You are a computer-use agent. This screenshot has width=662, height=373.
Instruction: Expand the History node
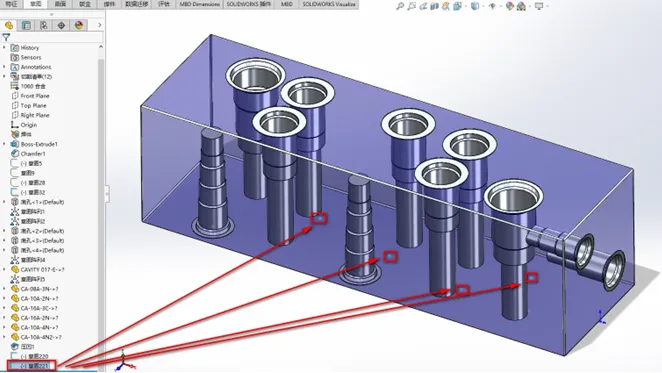(5, 48)
